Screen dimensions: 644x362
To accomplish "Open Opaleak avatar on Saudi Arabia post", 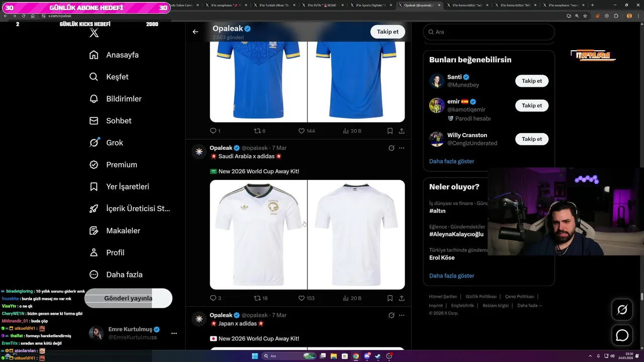I will click(x=199, y=151).
